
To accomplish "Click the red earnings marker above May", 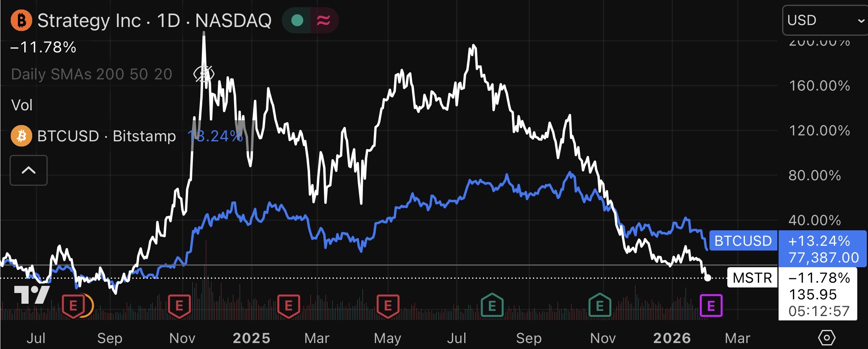I will [x=388, y=306].
